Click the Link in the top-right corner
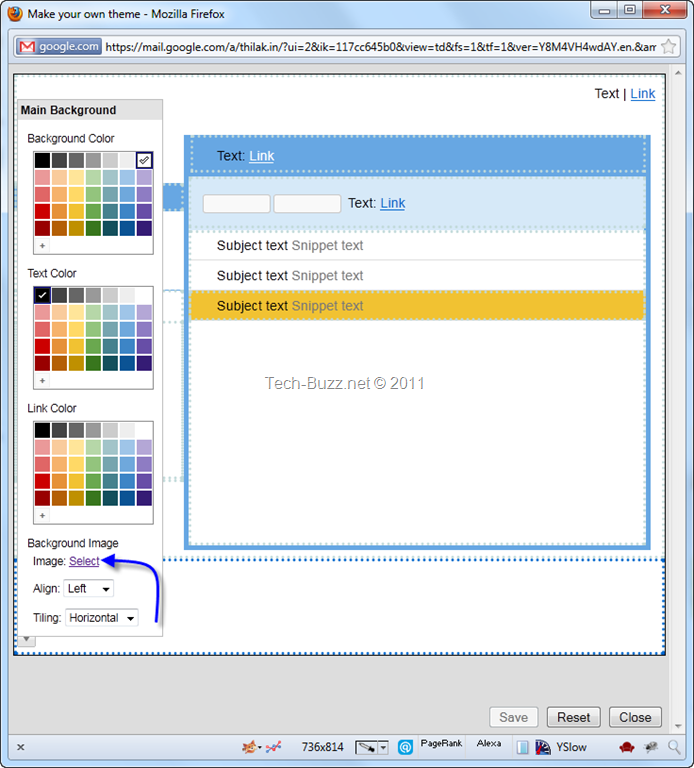694x768 pixels. pyautogui.click(x=642, y=94)
